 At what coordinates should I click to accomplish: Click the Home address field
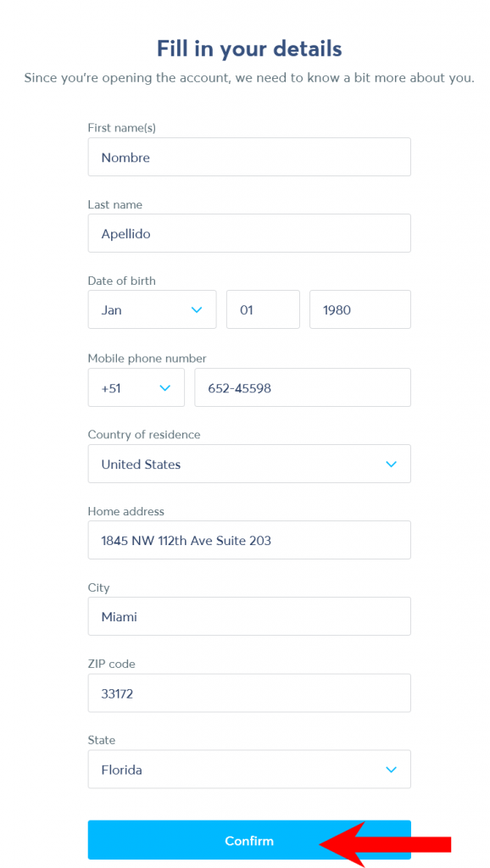pyautogui.click(x=249, y=540)
